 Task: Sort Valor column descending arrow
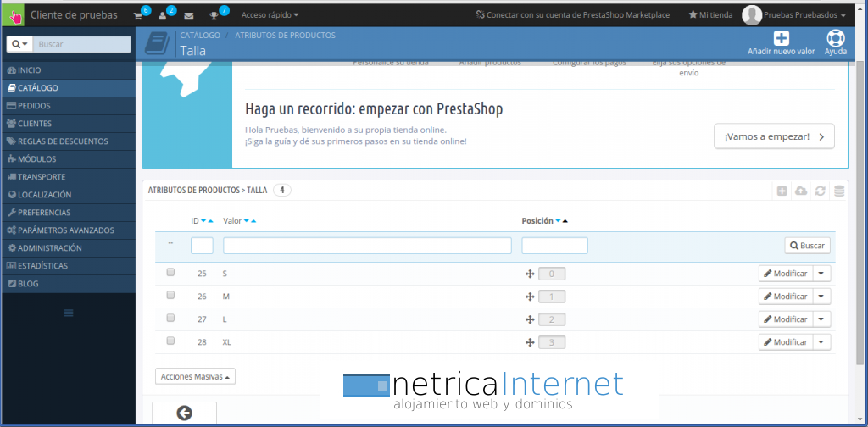tap(247, 221)
